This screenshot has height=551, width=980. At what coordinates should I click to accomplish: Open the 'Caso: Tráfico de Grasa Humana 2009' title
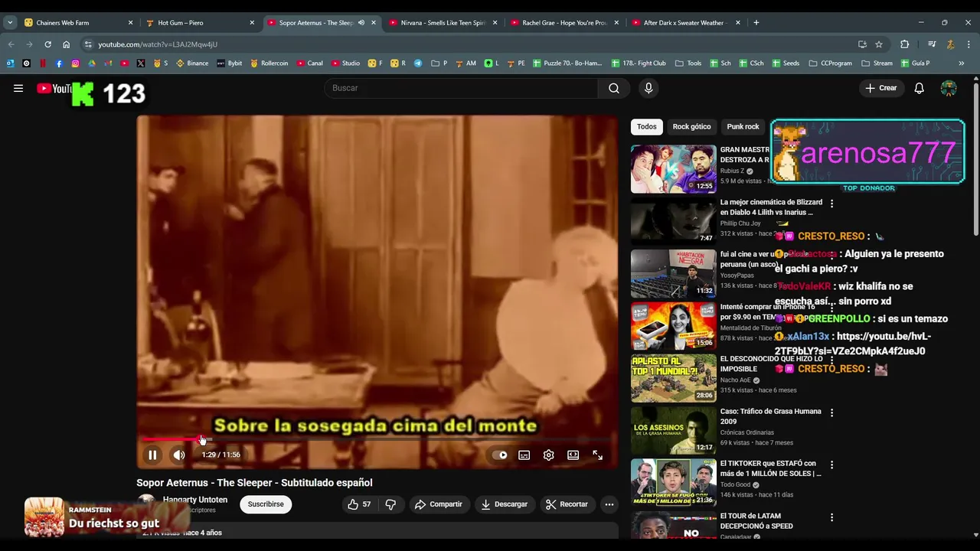click(x=770, y=416)
